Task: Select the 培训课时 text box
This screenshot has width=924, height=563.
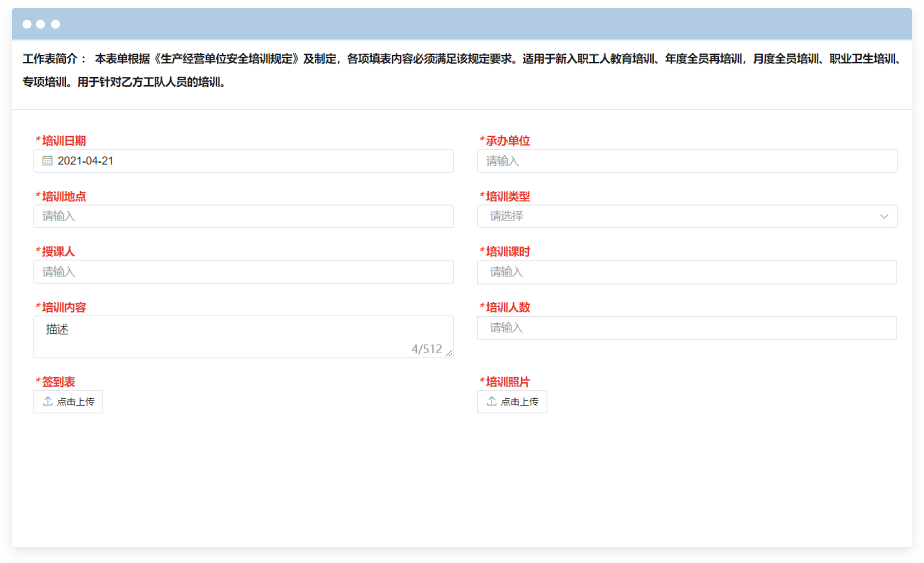Action: tap(686, 272)
